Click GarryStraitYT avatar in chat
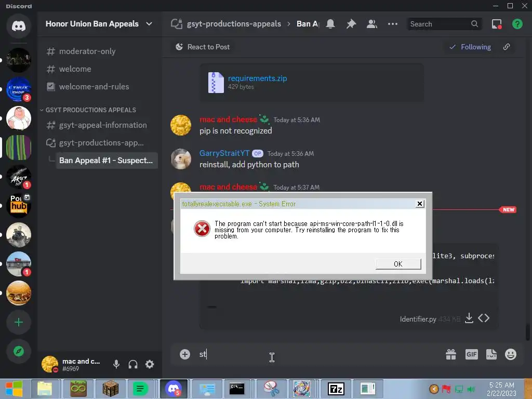Screen dimensions: 532x399 pyautogui.click(x=181, y=159)
